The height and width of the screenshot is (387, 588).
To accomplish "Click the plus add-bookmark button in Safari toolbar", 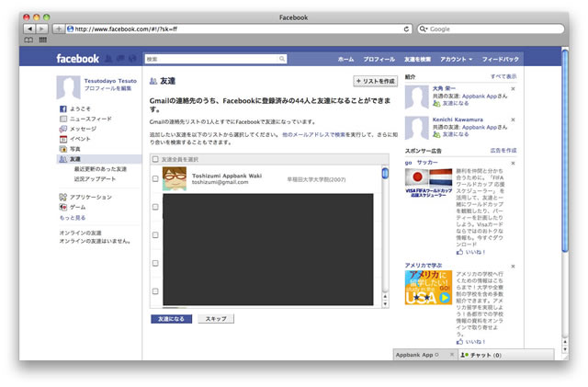I will (59, 28).
